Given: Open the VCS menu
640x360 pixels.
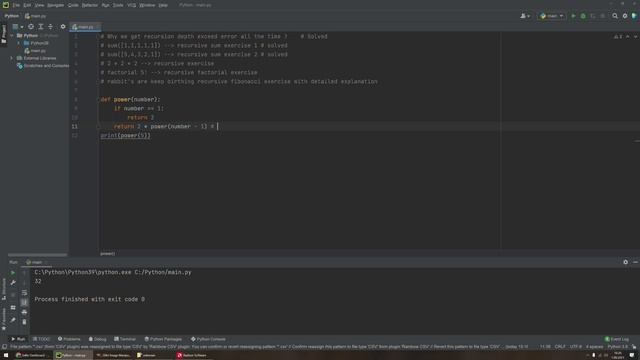Looking at the screenshot, I should 131,5.
